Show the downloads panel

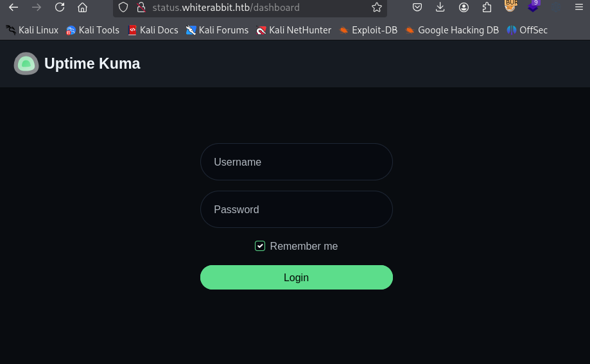click(x=440, y=8)
